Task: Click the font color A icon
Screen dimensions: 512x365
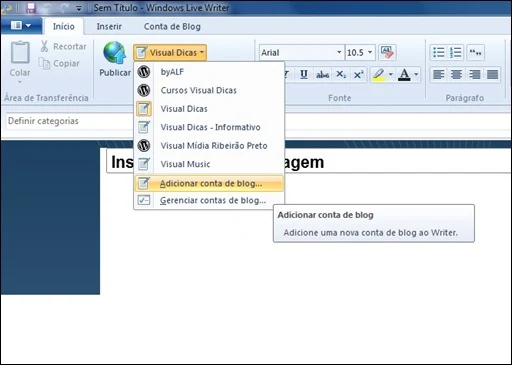Action: (404, 74)
